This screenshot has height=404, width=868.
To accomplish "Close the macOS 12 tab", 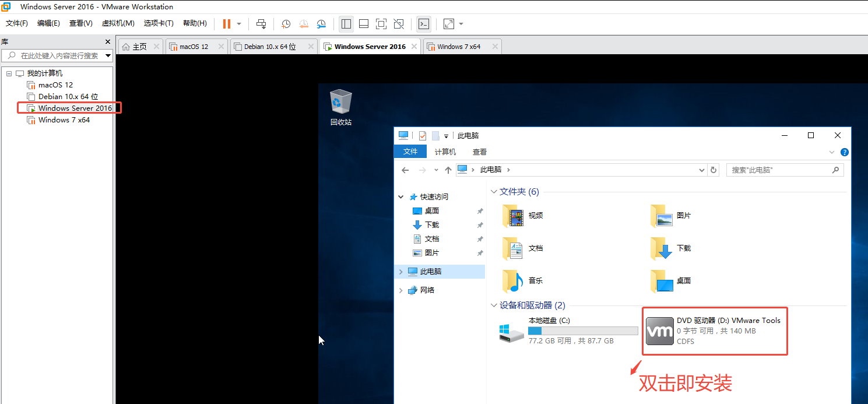I will 221,47.
